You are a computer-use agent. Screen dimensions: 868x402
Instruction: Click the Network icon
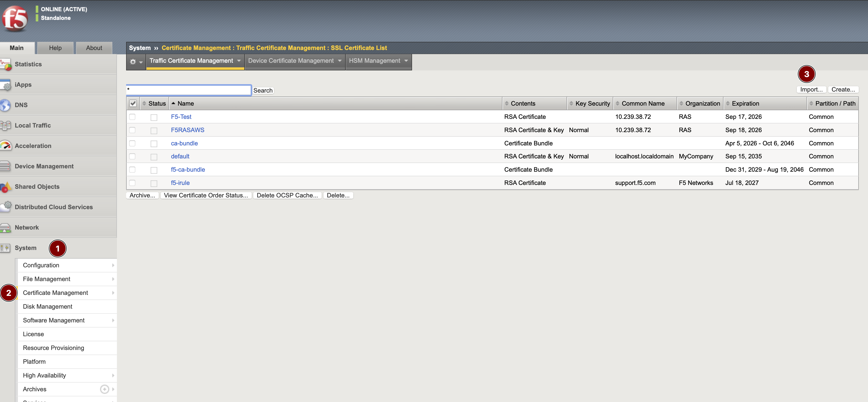(5, 228)
